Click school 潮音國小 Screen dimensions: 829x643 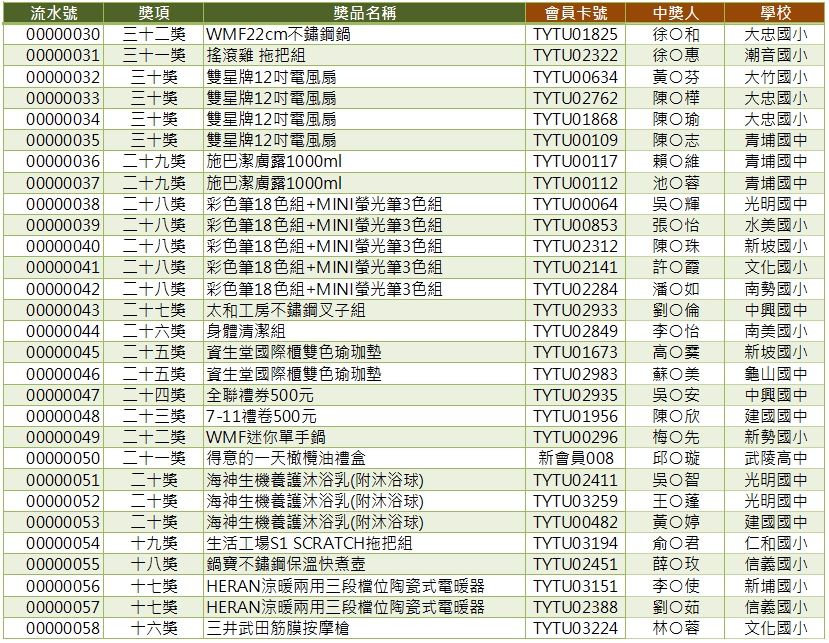[x=776, y=56]
